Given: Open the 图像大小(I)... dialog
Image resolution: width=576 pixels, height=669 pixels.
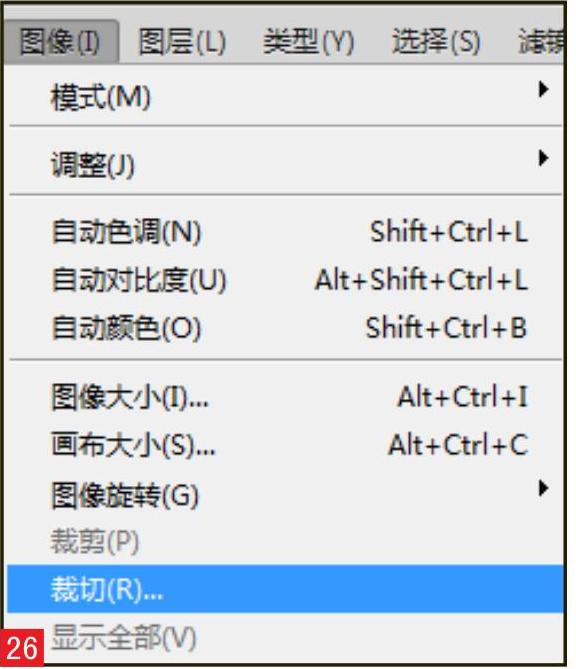Looking at the screenshot, I should coord(285,397).
